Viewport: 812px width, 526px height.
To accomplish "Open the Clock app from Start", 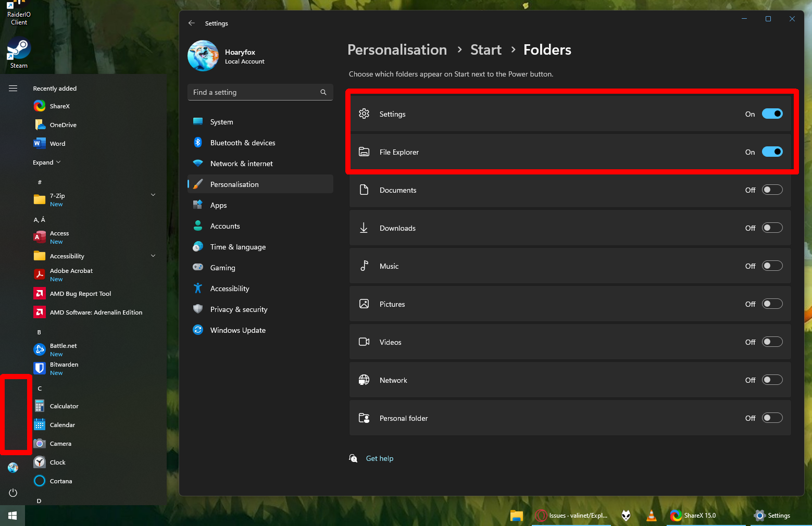I will coord(57,462).
